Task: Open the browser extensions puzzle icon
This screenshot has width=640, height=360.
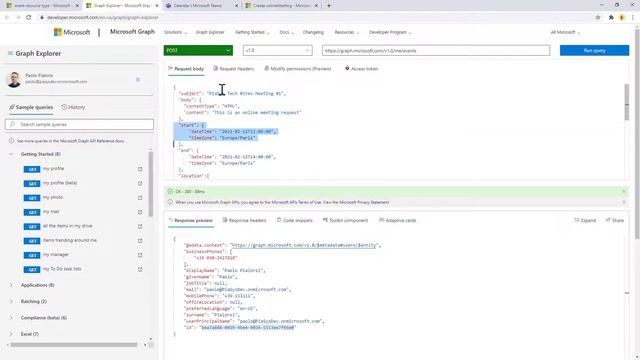Action: [611, 18]
